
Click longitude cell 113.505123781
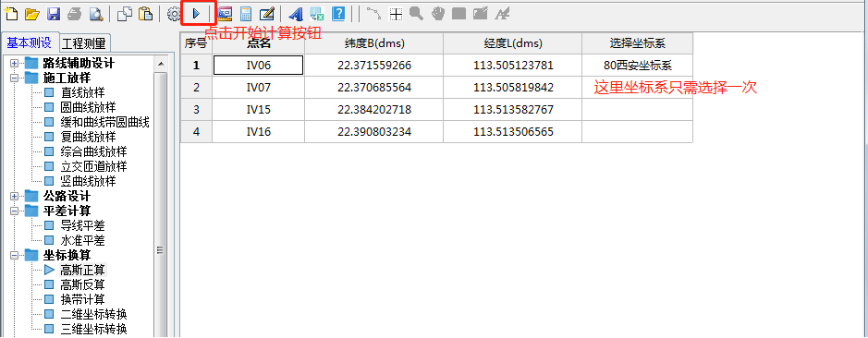(513, 66)
